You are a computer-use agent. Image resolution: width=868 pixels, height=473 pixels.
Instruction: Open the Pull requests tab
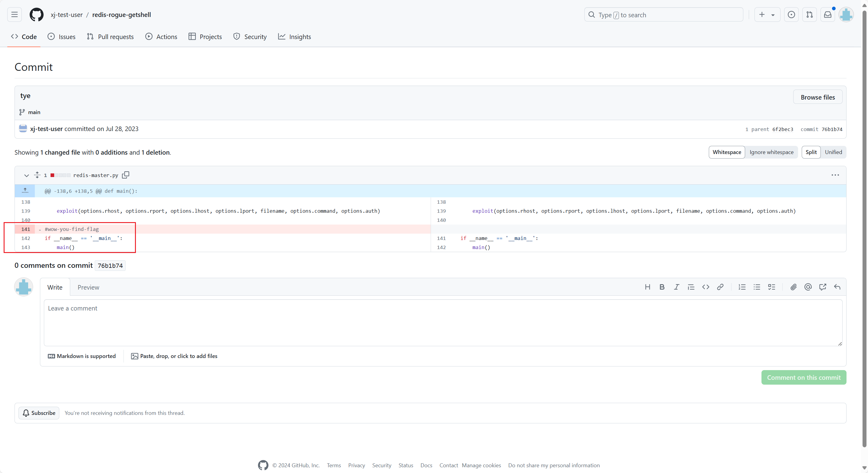tap(110, 37)
